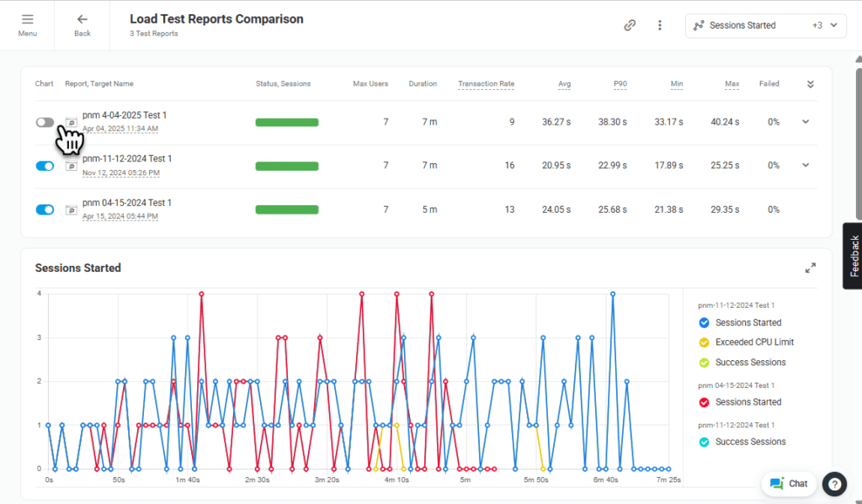Open the Feedback side tab
Viewport: 862px width, 504px height.
click(853, 256)
